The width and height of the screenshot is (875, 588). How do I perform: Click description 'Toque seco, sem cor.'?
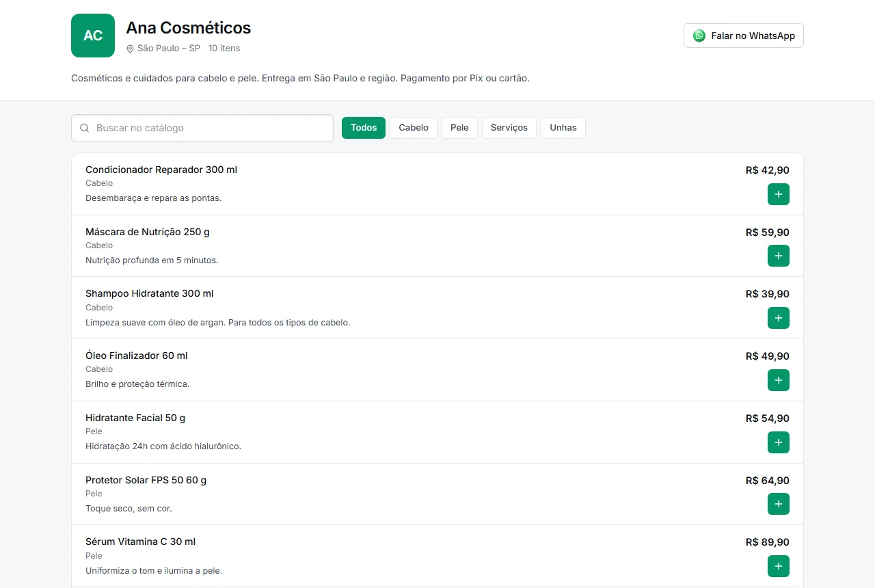click(x=129, y=509)
